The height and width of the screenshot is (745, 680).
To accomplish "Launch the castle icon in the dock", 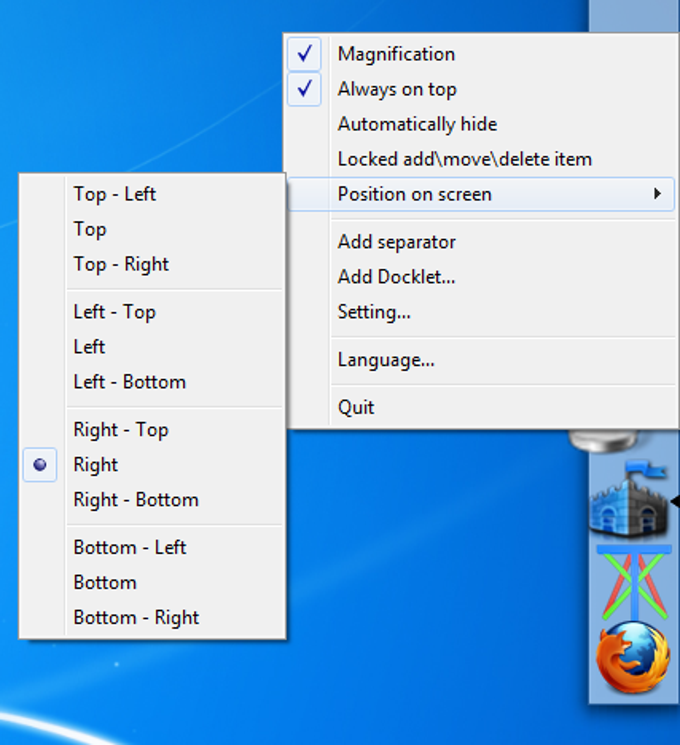I will [630, 499].
